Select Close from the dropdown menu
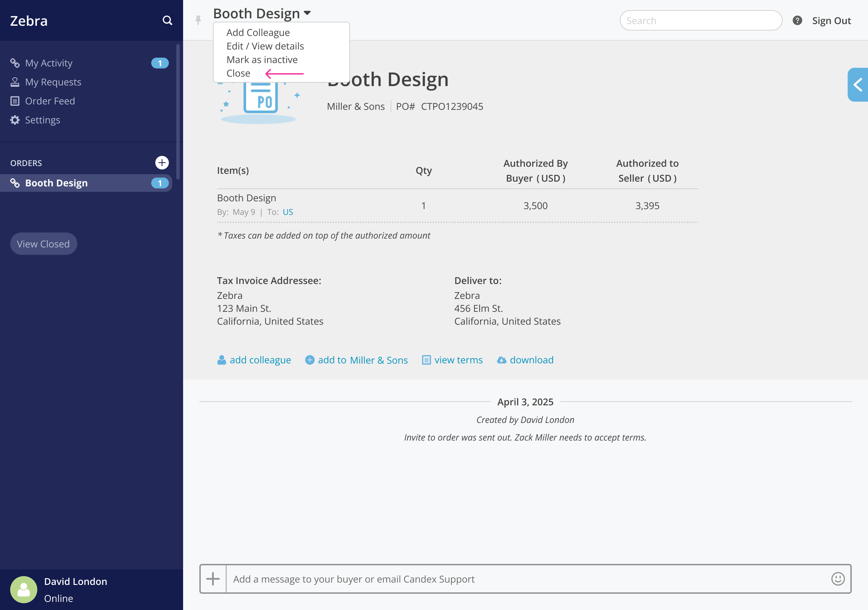868x610 pixels. [x=238, y=73]
